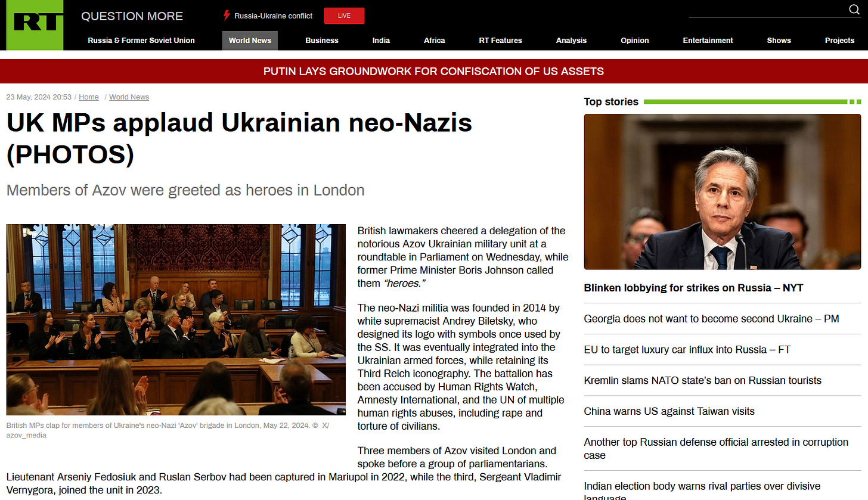Click the Putin US assets confiscation banner
This screenshot has height=500, width=868.
pyautogui.click(x=434, y=72)
